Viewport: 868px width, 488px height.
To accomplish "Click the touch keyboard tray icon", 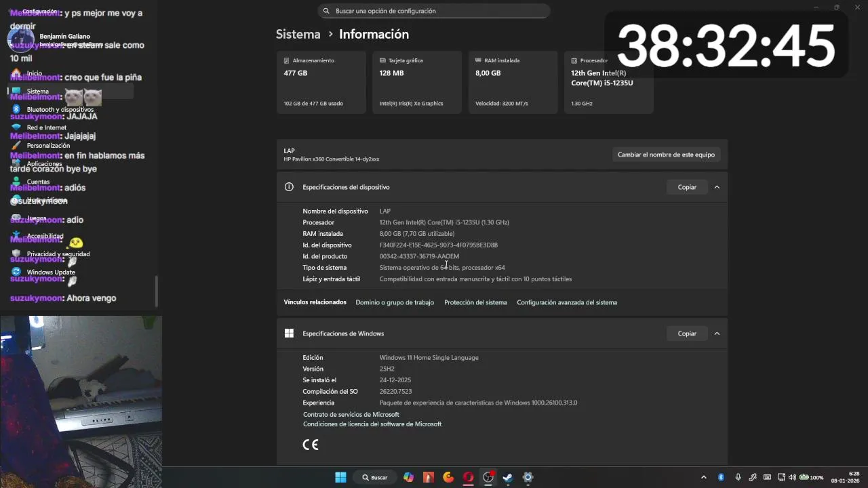I will pyautogui.click(x=767, y=477).
